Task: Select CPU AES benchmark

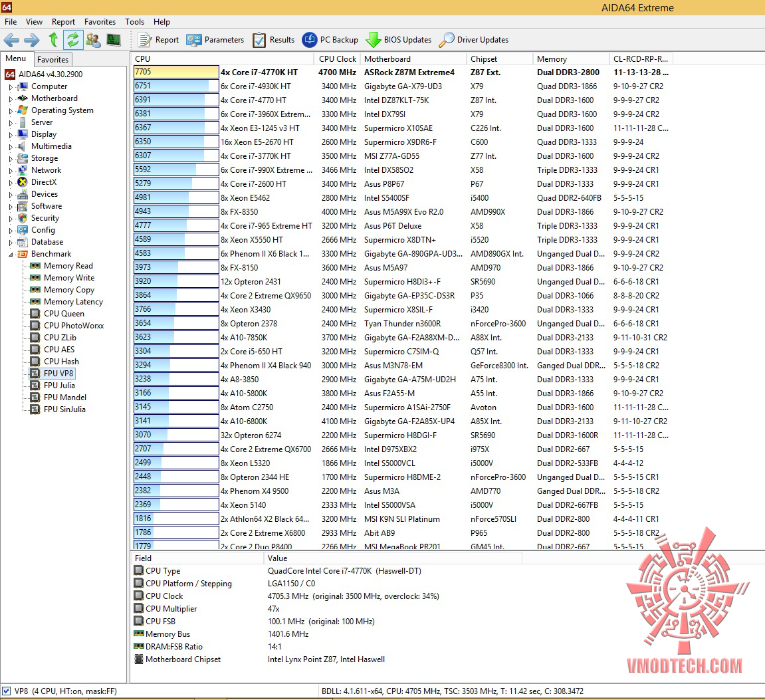Action: pyautogui.click(x=59, y=350)
